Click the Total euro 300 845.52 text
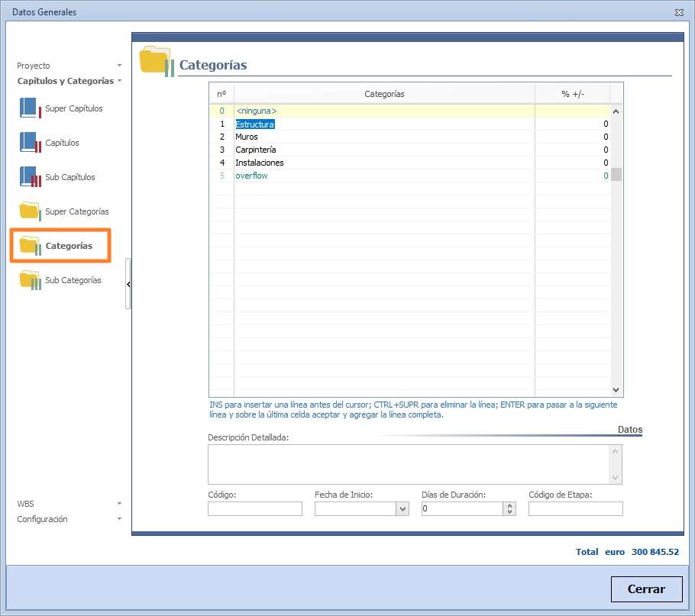The width and height of the screenshot is (695, 616). (627, 552)
